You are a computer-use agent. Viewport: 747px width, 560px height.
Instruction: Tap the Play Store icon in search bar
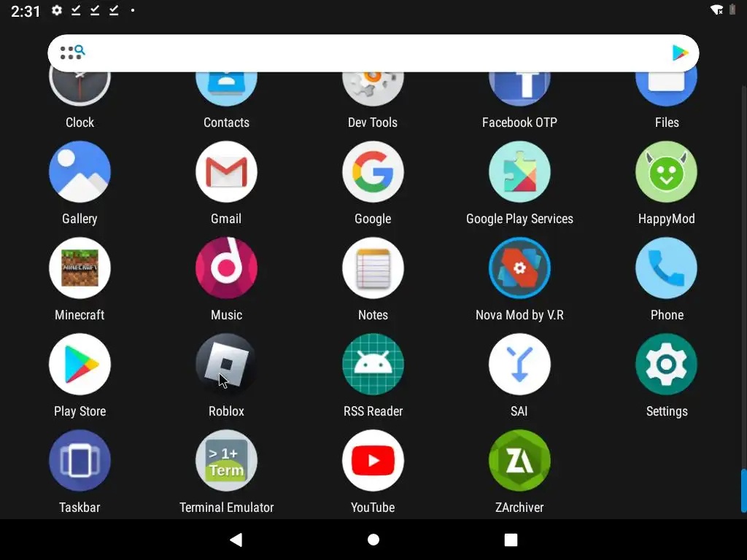click(x=680, y=52)
